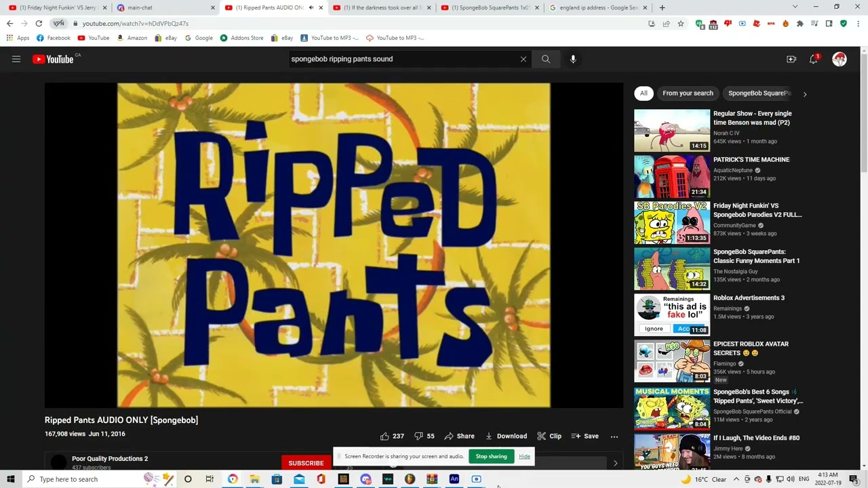Stop sharing the screen recording
The width and height of the screenshot is (868, 488).
(491, 457)
